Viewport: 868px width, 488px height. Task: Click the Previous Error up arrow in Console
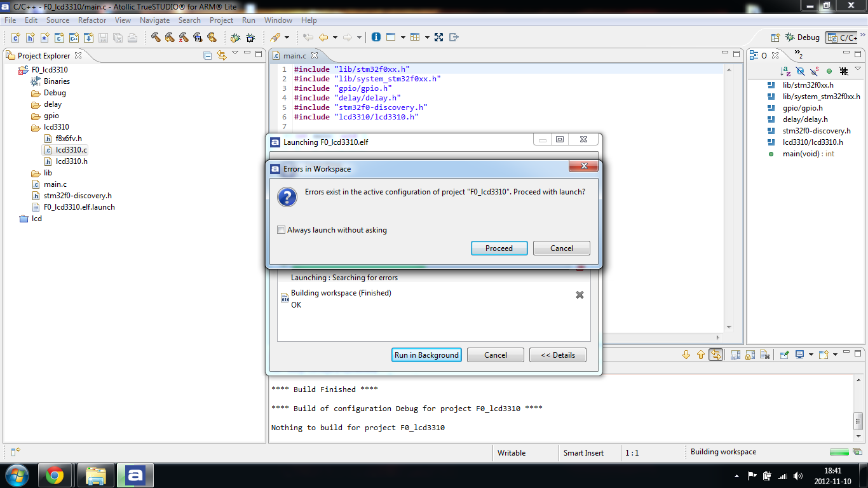[701, 355]
